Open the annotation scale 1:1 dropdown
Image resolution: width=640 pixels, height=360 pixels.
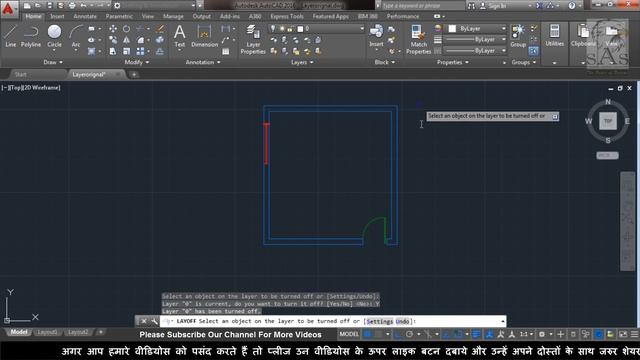[527, 334]
